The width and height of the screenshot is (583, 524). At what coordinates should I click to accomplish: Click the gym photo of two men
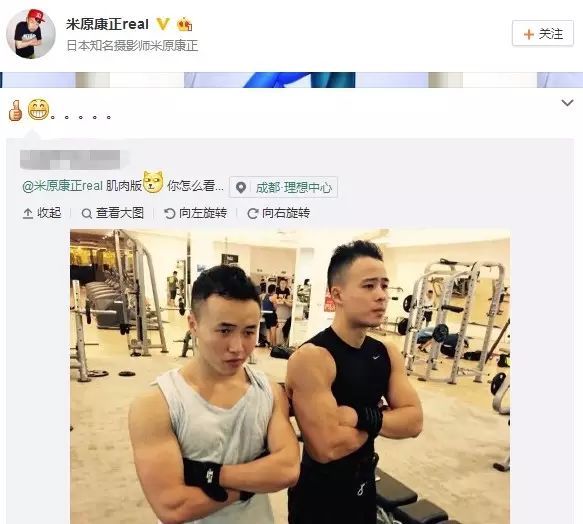(x=290, y=376)
